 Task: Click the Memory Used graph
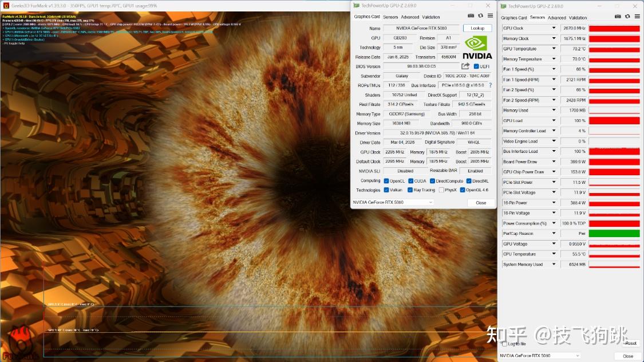pos(614,110)
